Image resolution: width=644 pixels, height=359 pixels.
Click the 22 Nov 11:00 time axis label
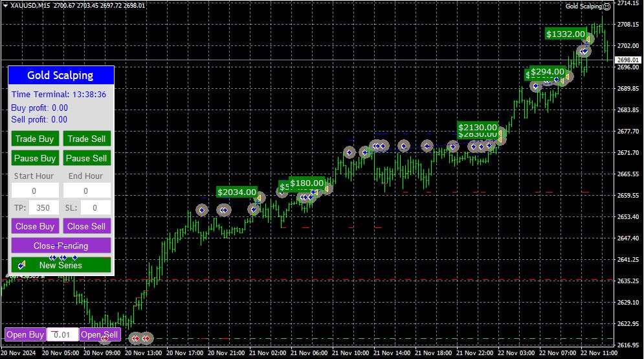(599, 353)
